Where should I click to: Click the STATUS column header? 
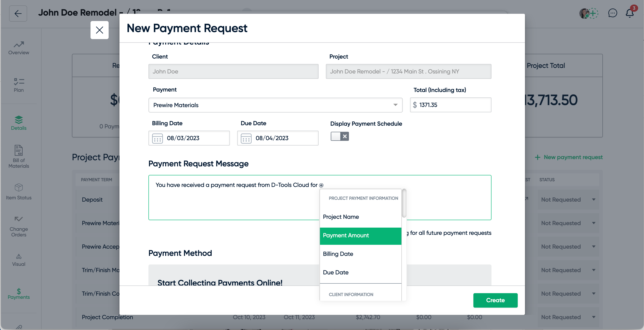tap(547, 180)
